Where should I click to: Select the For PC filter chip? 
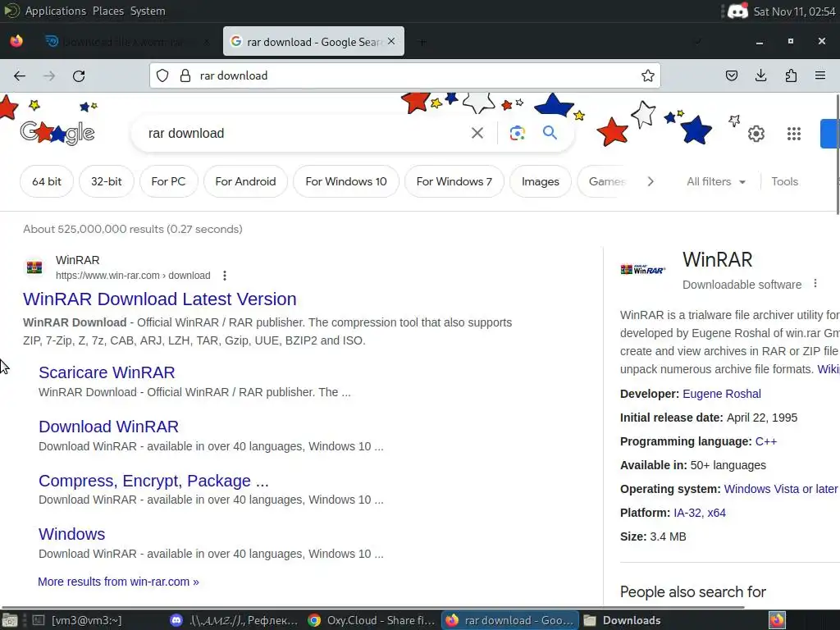pyautogui.click(x=168, y=181)
